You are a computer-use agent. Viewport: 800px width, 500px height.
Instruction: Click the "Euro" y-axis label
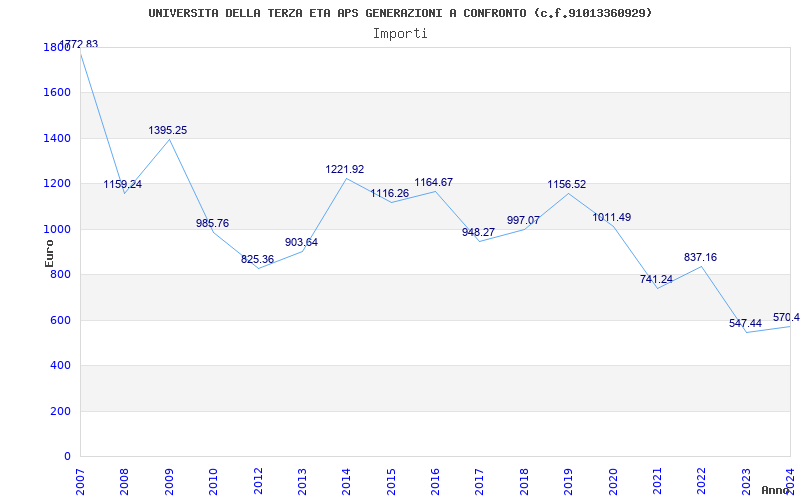click(x=49, y=253)
